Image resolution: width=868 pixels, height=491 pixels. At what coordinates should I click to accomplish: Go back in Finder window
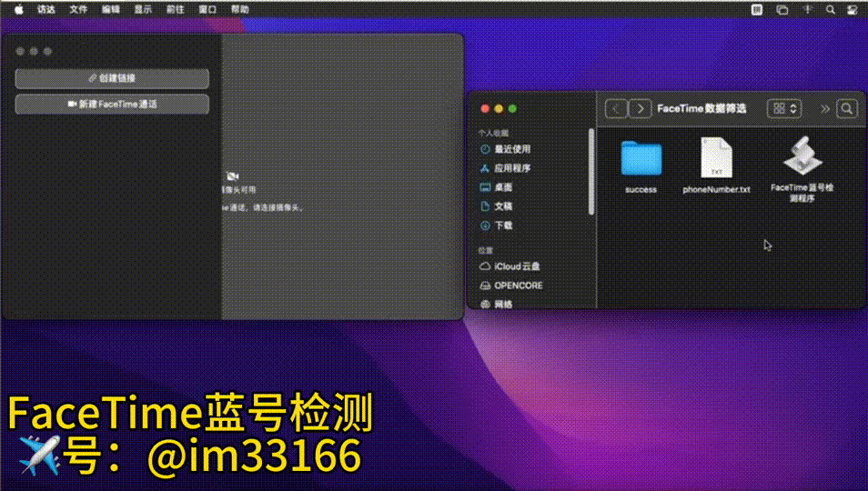point(616,109)
